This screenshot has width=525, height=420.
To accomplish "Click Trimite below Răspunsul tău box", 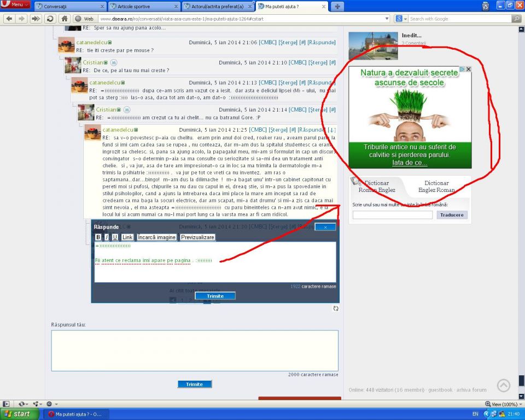I will pos(195,384).
